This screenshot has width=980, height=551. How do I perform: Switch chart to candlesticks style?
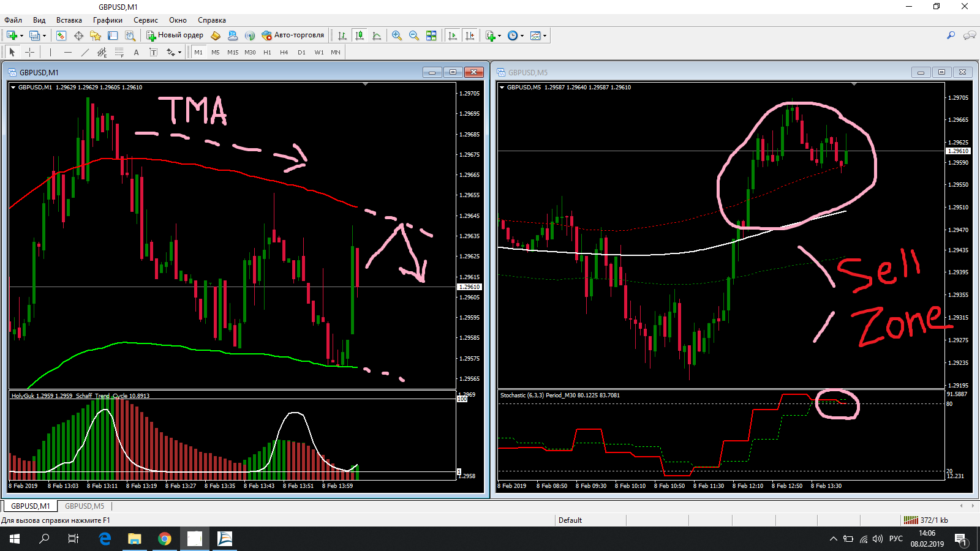[x=360, y=36]
